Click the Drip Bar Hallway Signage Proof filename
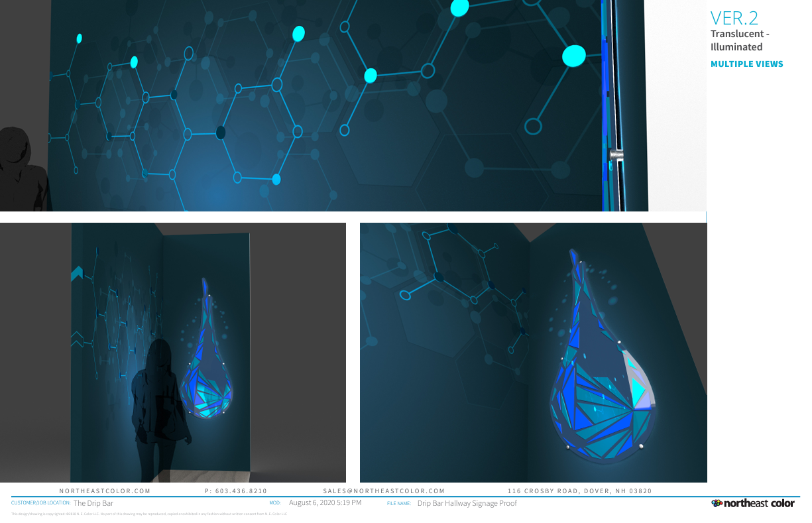Screen dimensions: 812x523 point(467,503)
